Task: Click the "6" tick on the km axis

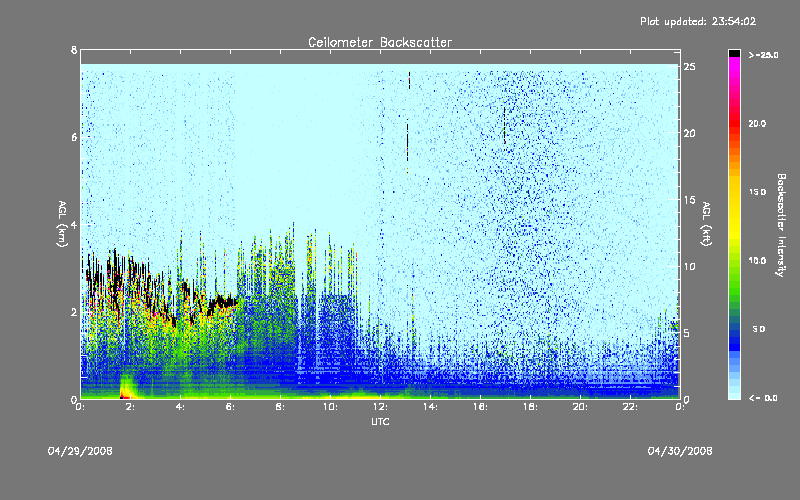Action: pyautogui.click(x=74, y=137)
